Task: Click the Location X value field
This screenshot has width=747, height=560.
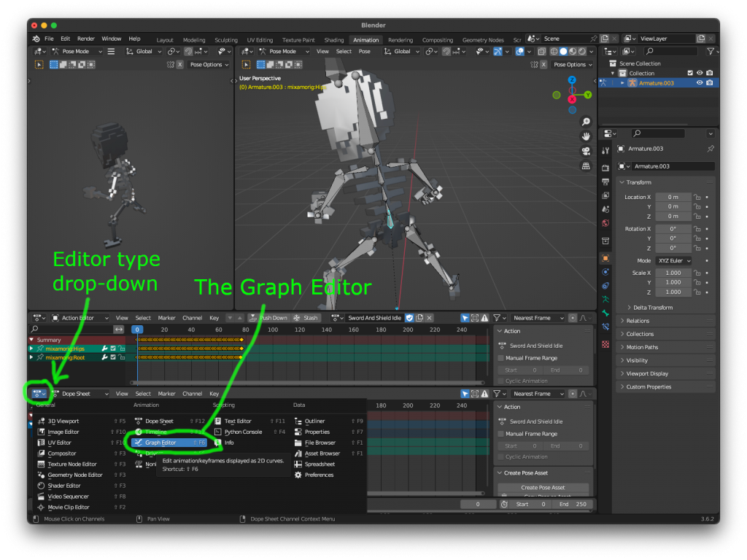Action: point(673,197)
